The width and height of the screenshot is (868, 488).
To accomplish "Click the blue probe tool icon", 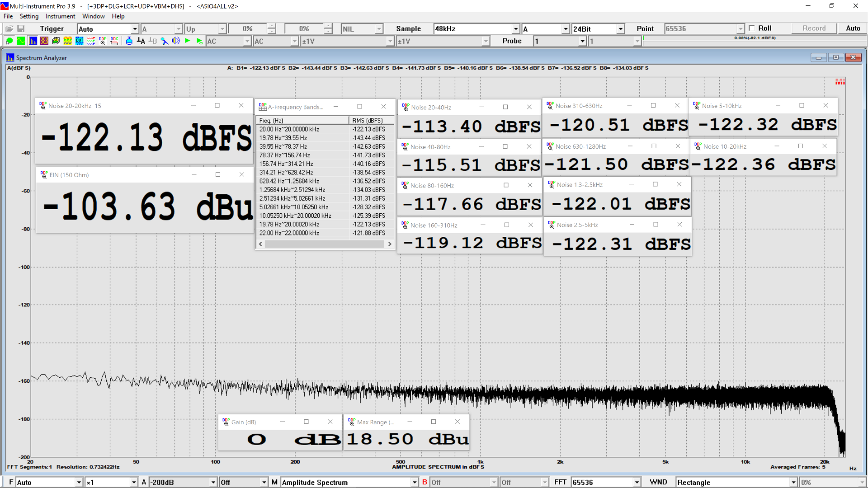I will click(x=165, y=41).
